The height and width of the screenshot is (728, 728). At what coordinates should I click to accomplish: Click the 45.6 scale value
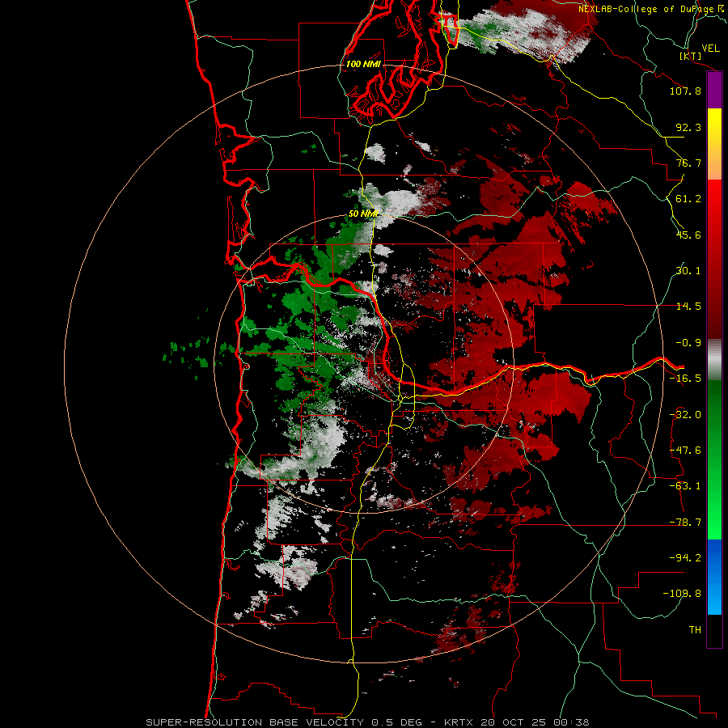(688, 235)
